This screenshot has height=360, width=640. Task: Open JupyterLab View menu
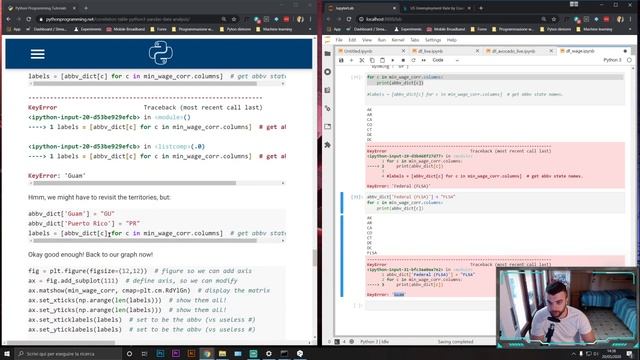[x=367, y=40]
